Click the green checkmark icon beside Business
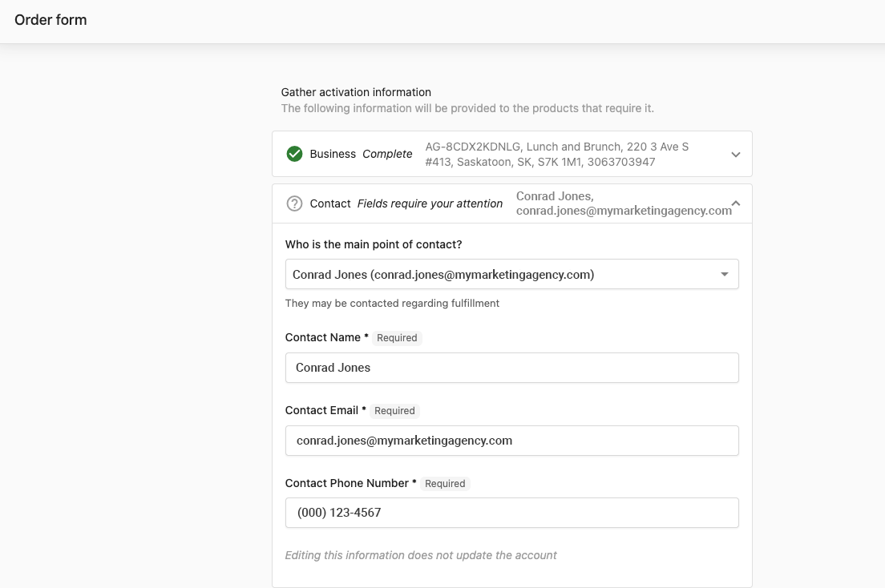Screen dimensions: 885x588 click(294, 154)
